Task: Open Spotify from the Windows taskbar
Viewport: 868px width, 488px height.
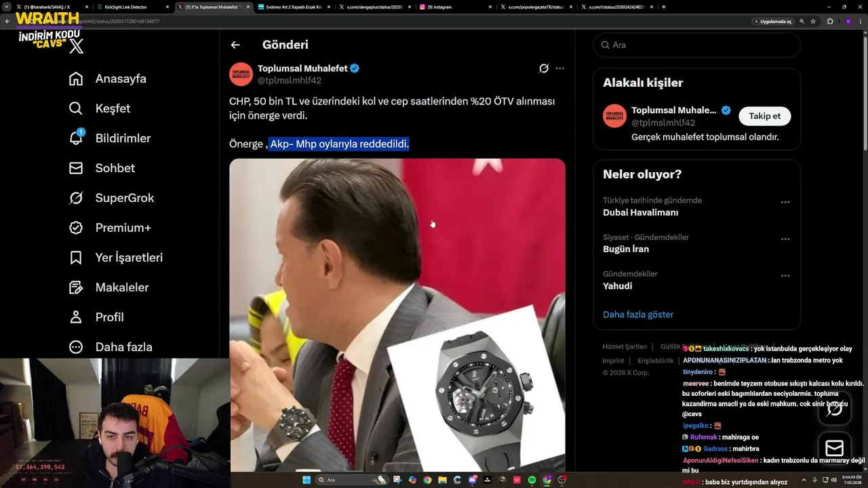Action: (532, 480)
